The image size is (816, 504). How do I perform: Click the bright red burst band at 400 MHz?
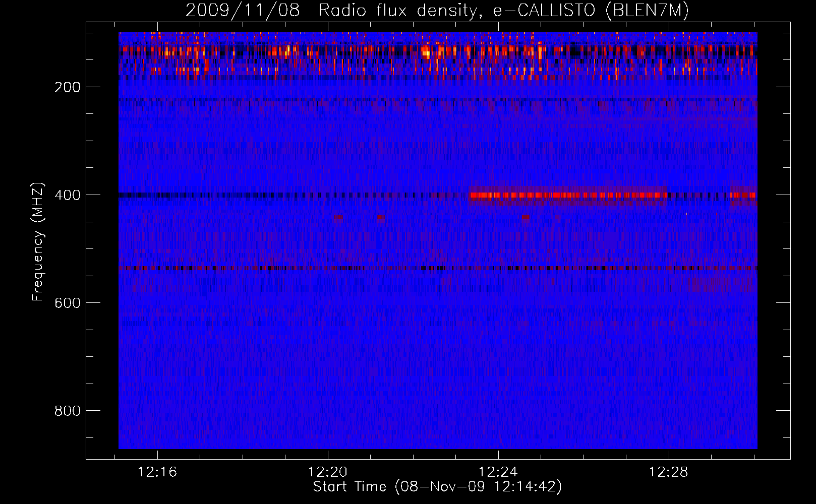pyautogui.click(x=568, y=195)
